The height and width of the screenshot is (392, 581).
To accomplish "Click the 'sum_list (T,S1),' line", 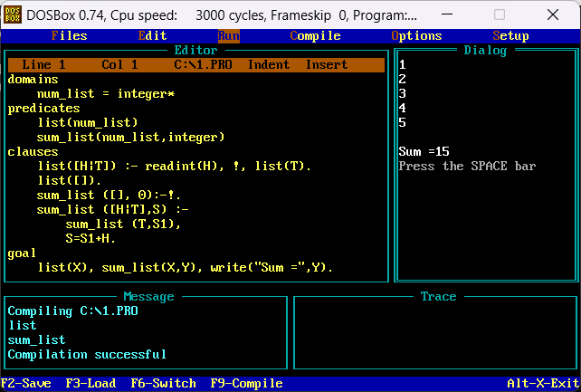I will [x=123, y=225].
